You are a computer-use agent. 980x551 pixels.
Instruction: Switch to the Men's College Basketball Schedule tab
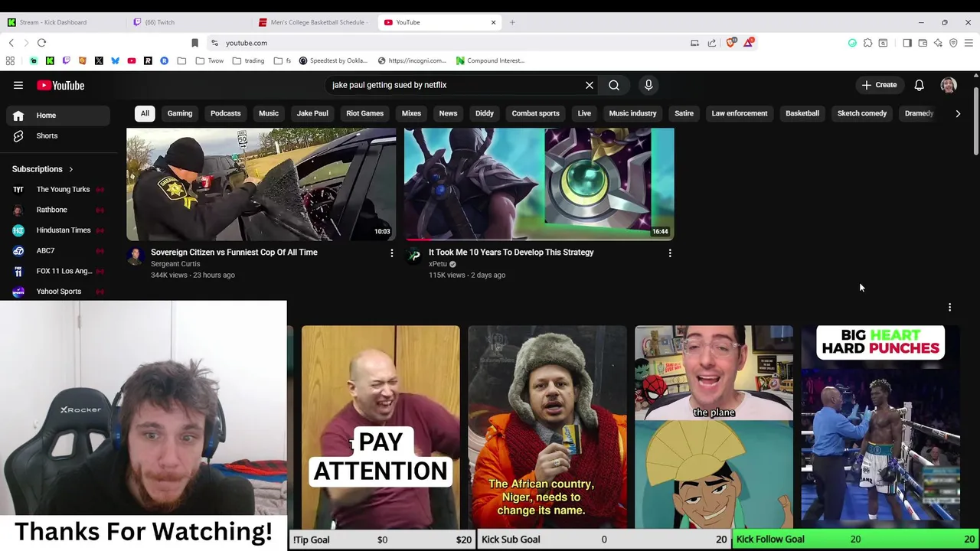pyautogui.click(x=314, y=22)
